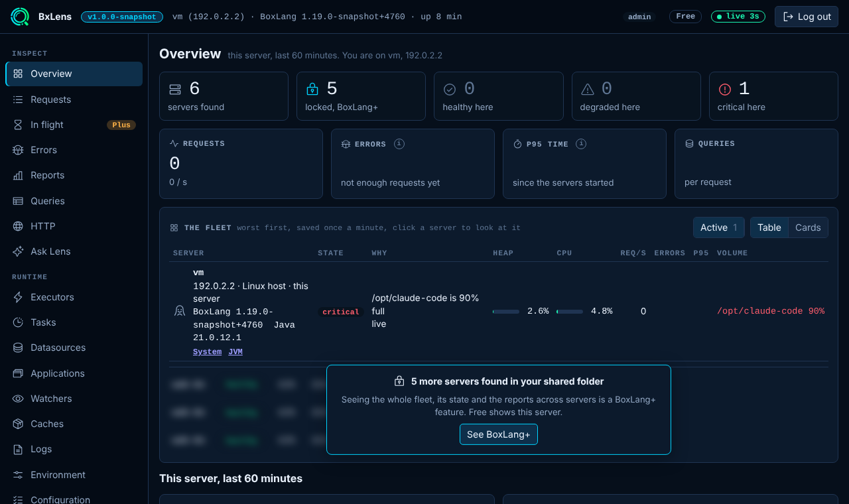Click the See BoxLang+ button
The height and width of the screenshot is (504, 849).
click(x=499, y=434)
